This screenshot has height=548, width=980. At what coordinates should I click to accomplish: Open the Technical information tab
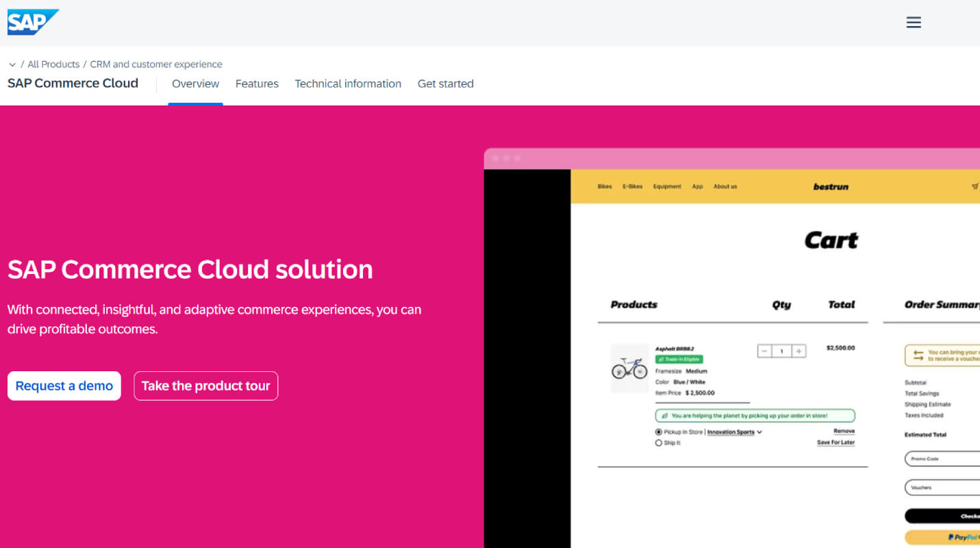click(348, 84)
